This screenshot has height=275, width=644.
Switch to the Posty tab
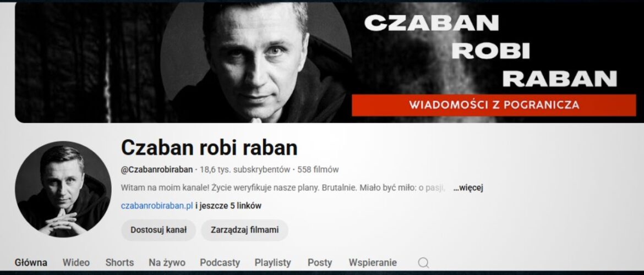320,263
